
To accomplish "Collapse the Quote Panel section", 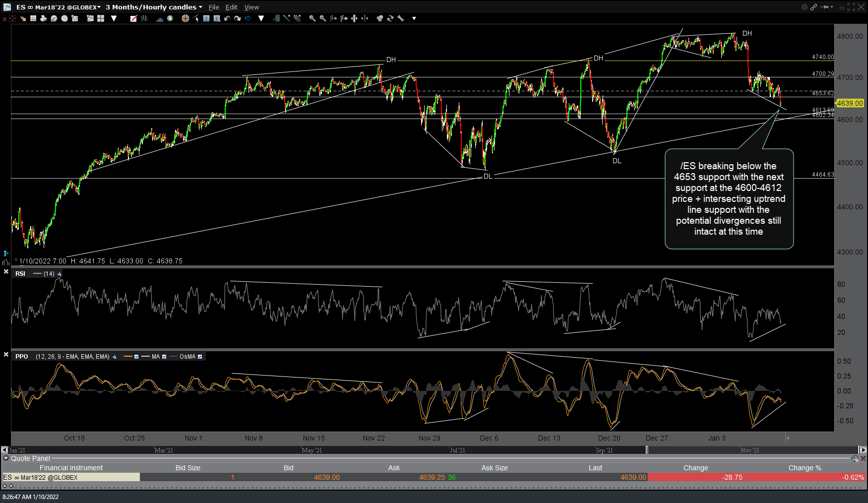I will [x=6, y=458].
